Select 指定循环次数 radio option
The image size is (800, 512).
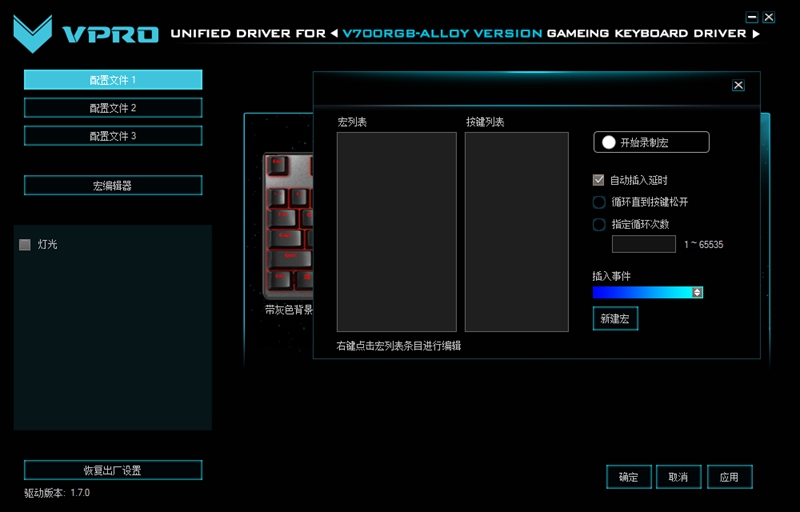click(x=599, y=224)
